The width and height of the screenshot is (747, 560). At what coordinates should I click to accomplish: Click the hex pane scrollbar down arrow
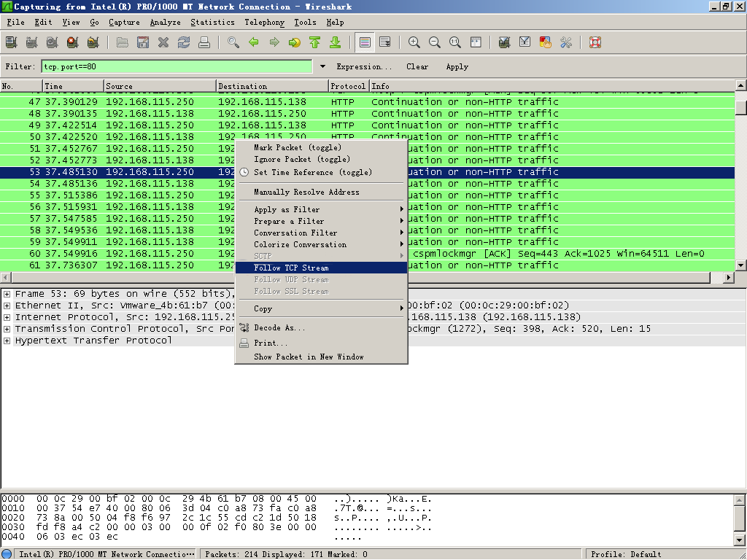740,540
